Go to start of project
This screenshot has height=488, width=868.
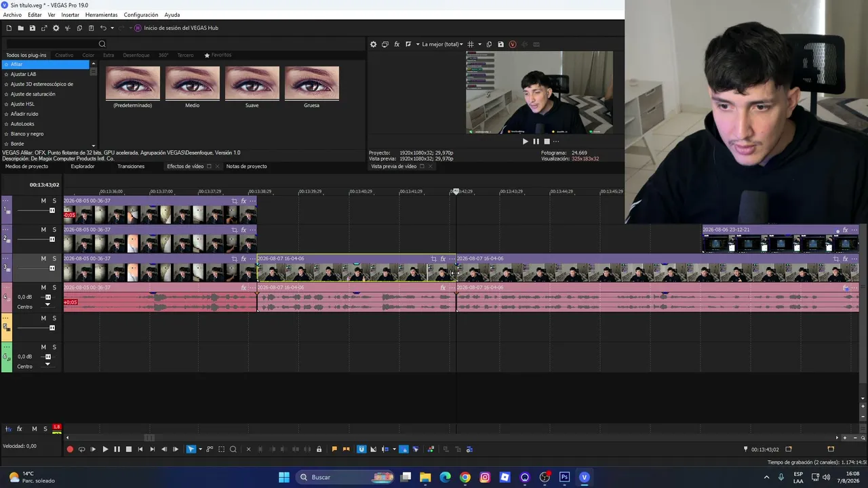click(x=140, y=449)
